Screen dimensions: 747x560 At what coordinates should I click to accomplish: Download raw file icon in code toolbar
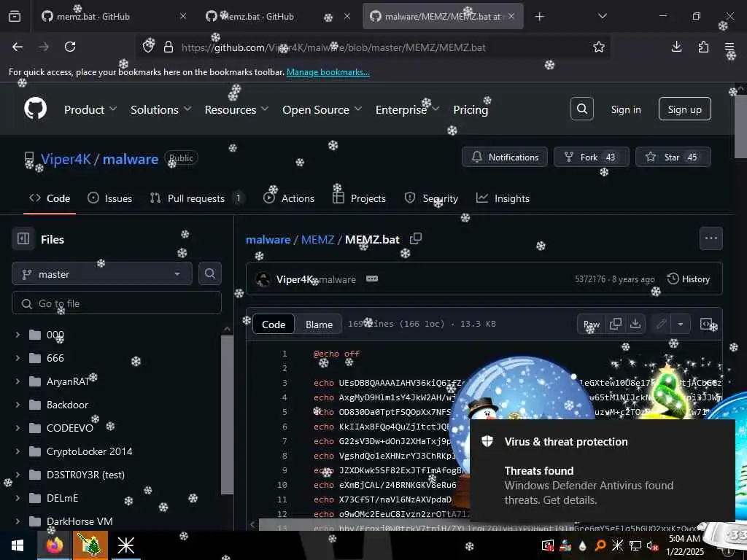tap(635, 324)
